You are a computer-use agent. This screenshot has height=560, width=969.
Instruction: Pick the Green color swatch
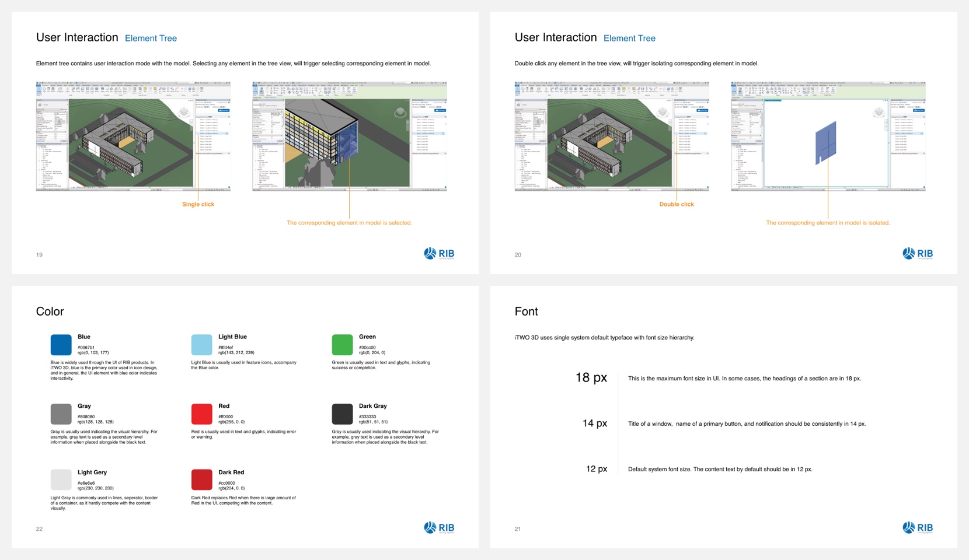tap(342, 345)
